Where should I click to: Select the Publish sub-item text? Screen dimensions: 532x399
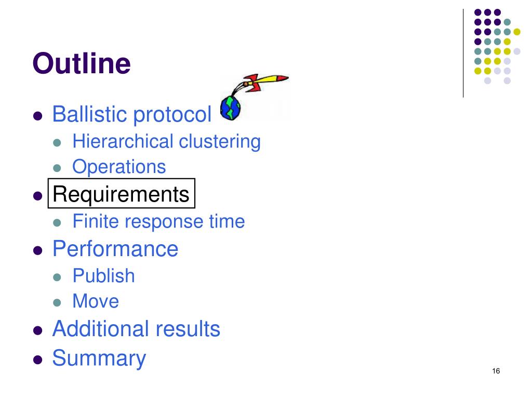[x=103, y=275]
